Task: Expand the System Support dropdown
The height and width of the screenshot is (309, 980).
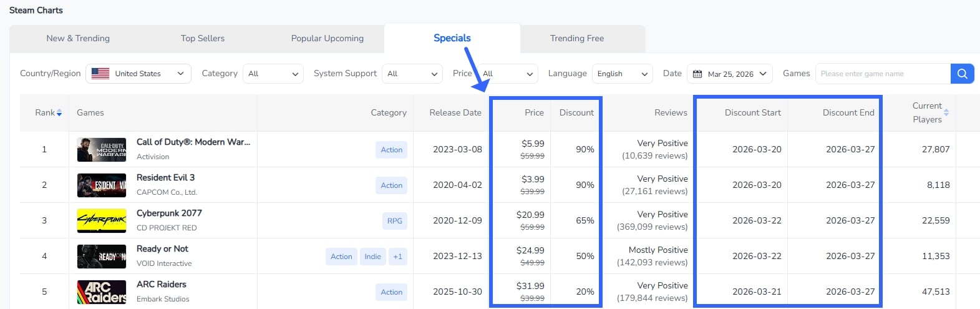Action: 412,74
